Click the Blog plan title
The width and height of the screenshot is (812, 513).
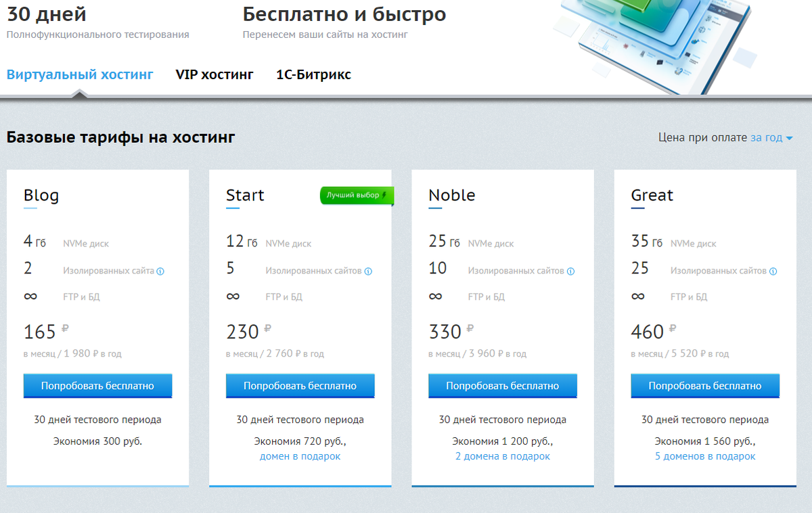pos(41,196)
